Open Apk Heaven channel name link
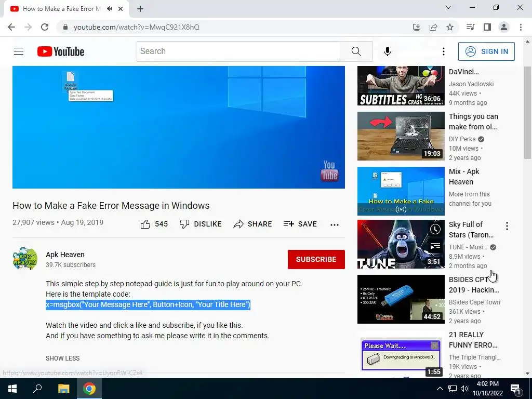This screenshot has height=399, width=532. tap(65, 255)
